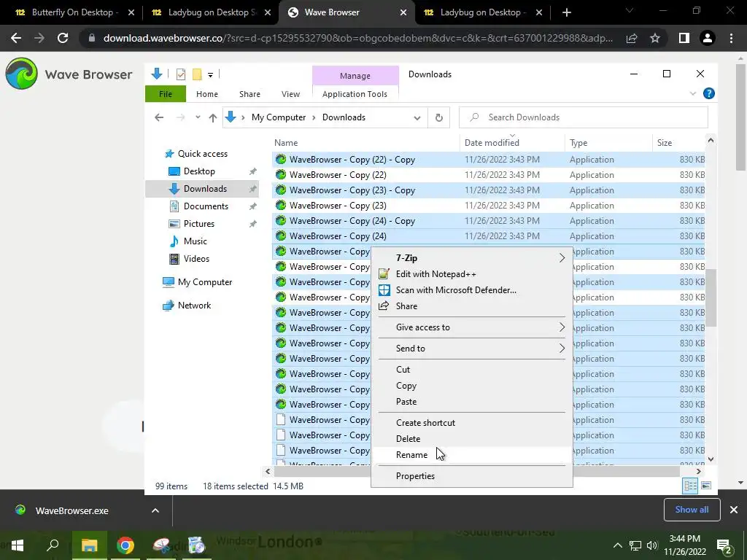Click the Chrome back arrow
Viewport: 747px width, 560px height.
[x=16, y=38]
